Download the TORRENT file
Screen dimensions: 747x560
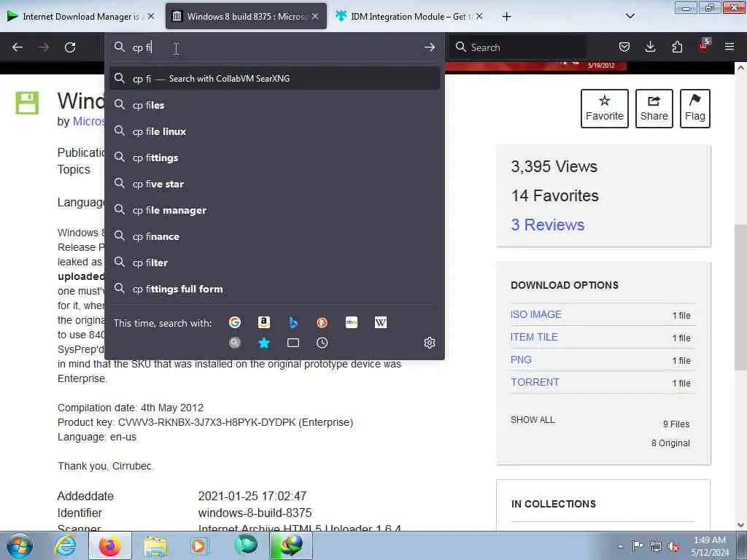click(535, 382)
